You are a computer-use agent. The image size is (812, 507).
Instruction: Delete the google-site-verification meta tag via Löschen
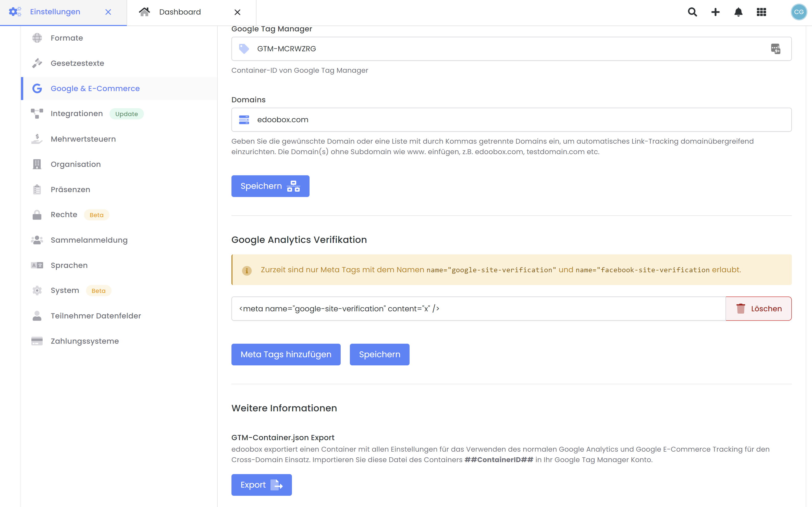(x=759, y=308)
